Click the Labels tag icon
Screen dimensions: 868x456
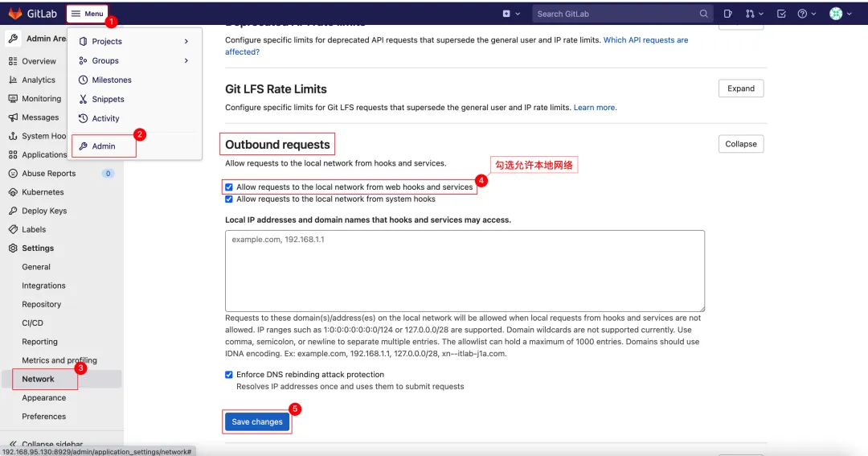[x=13, y=229]
